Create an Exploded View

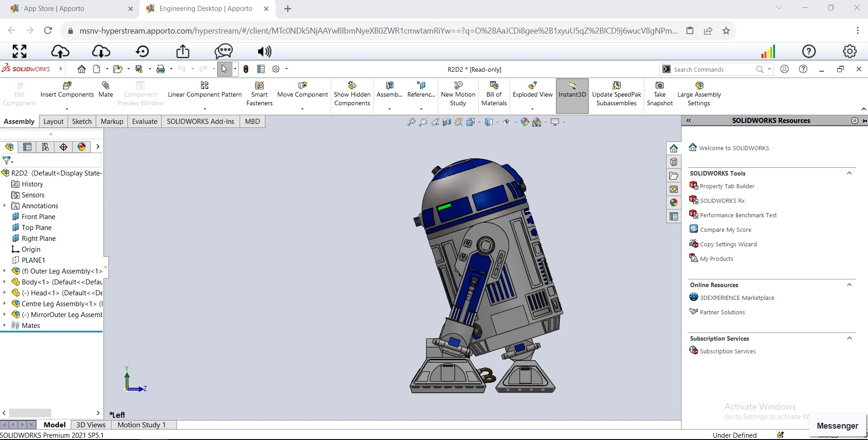[x=532, y=91]
